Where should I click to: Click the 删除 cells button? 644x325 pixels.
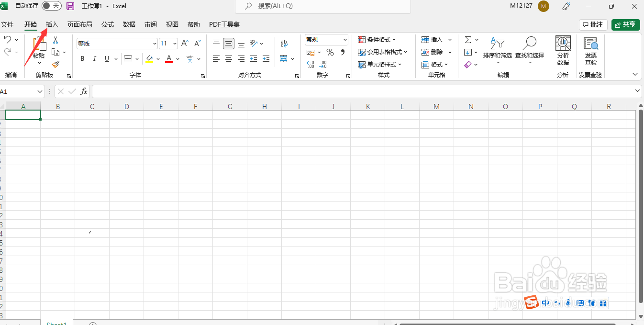pos(432,52)
